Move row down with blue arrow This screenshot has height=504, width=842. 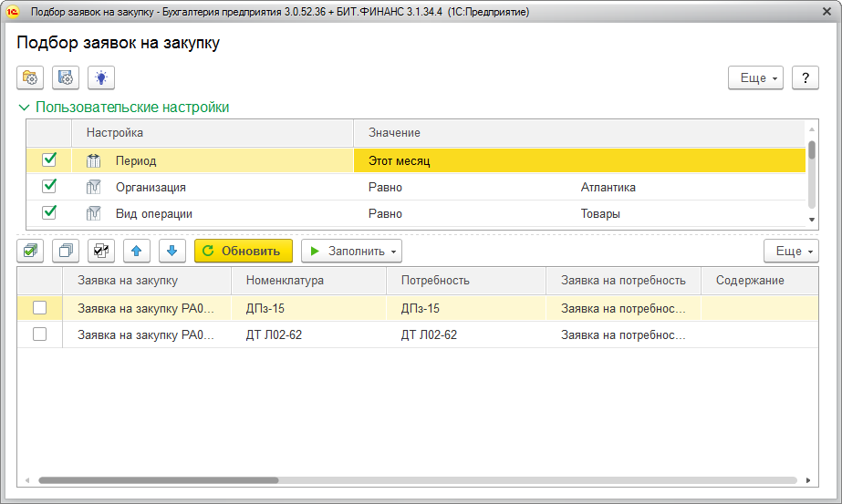172,251
